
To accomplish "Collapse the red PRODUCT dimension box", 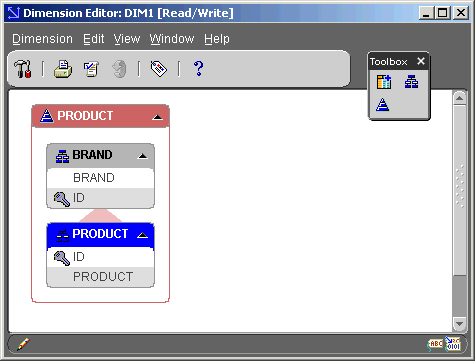I will pyautogui.click(x=157, y=117).
